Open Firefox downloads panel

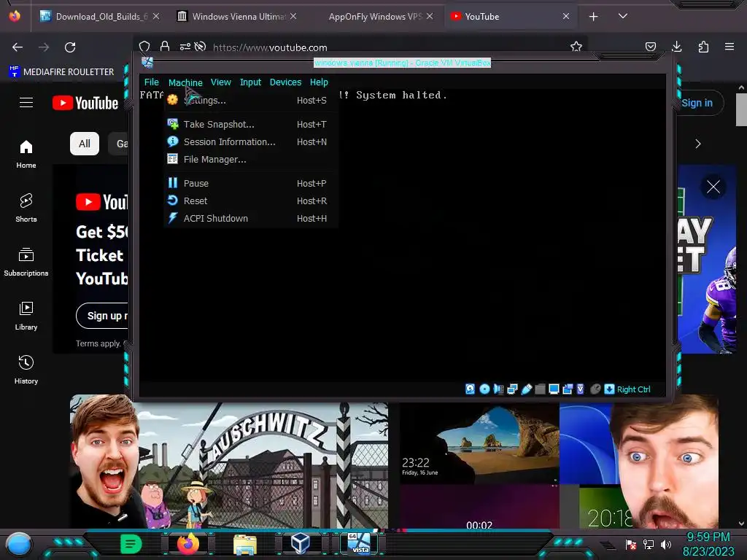(x=676, y=47)
